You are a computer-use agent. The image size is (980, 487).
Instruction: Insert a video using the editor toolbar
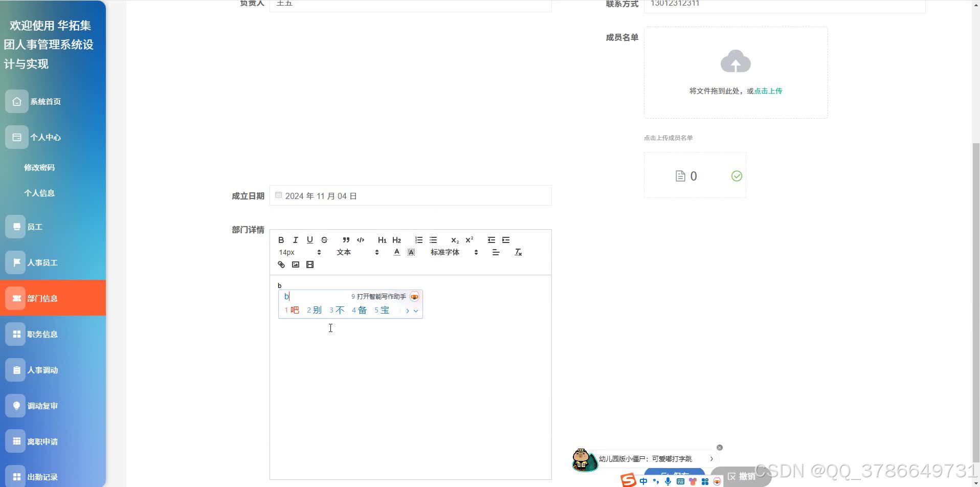click(310, 264)
